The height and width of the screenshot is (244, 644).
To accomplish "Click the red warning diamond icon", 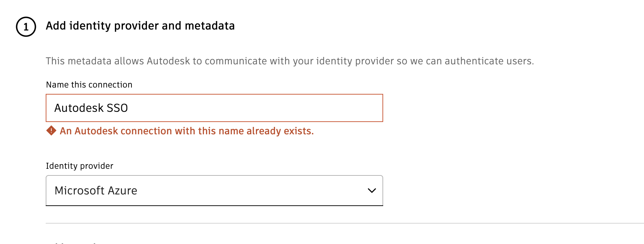I will [51, 131].
